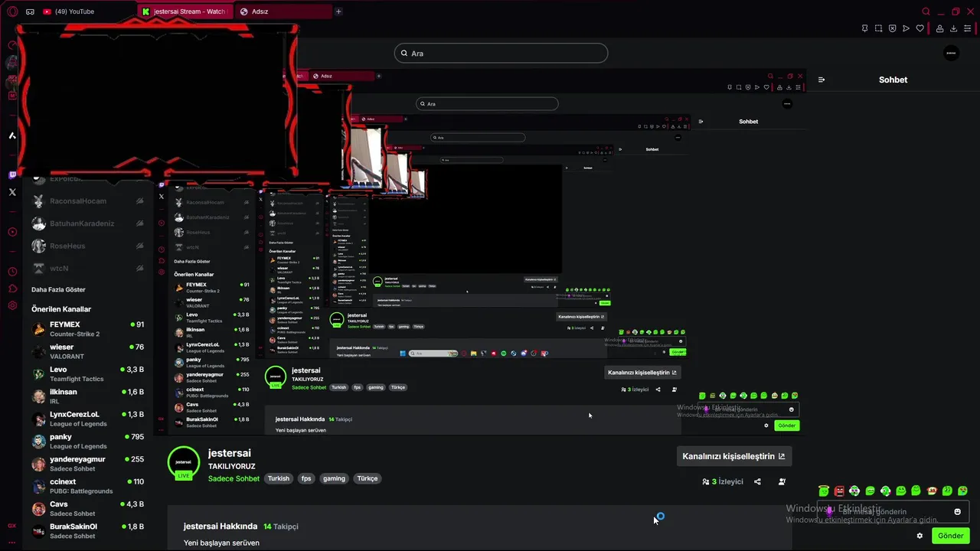The height and width of the screenshot is (551, 980).
Task: Select the fps tag
Action: (306, 478)
